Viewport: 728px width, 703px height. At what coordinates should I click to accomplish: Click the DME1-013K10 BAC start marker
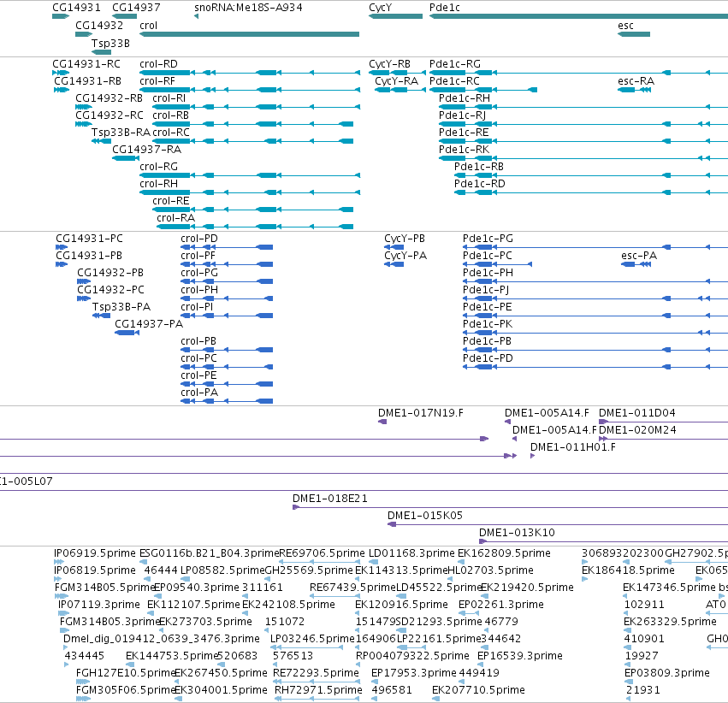(x=482, y=541)
